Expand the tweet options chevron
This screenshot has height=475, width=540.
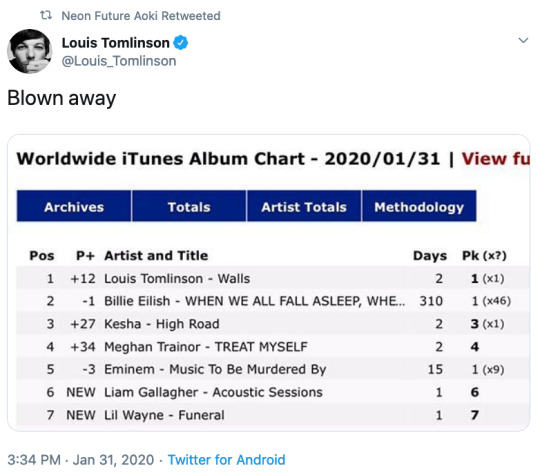click(x=523, y=40)
